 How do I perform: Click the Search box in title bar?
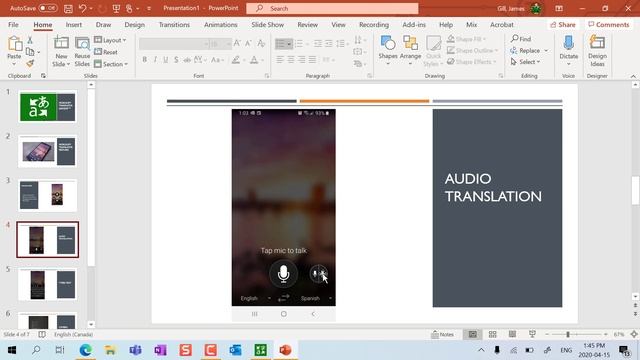pyautogui.click(x=332, y=8)
